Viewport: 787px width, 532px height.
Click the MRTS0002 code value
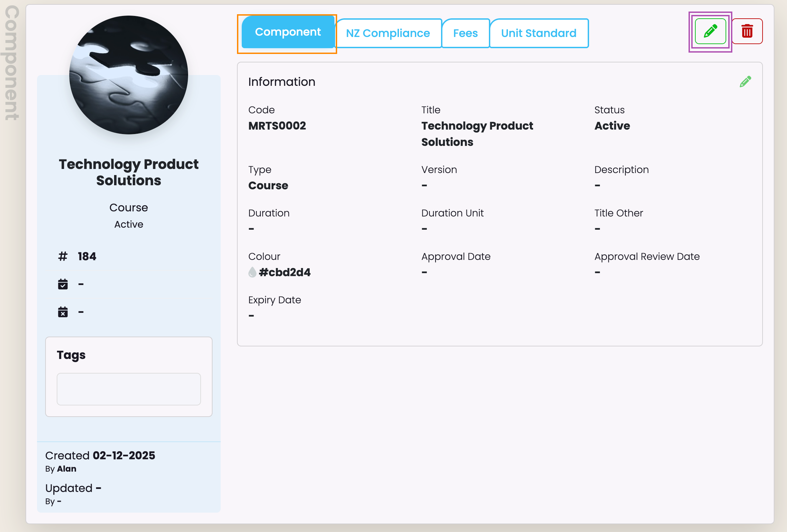click(277, 126)
